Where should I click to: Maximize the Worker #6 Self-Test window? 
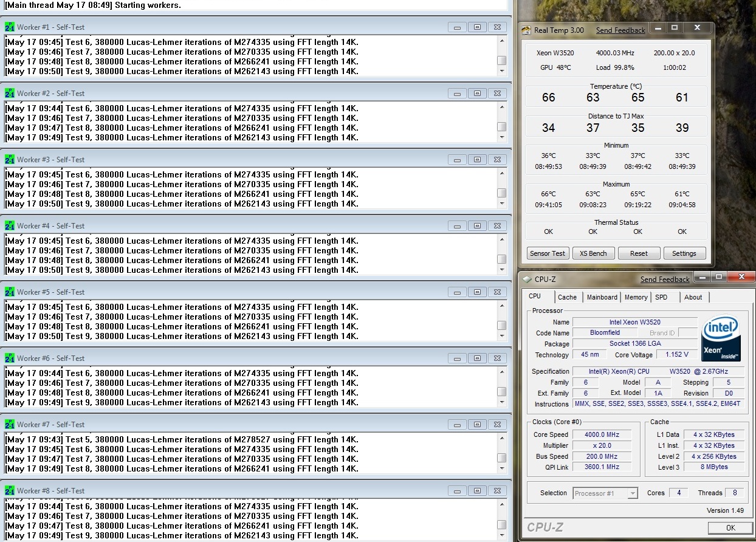pos(477,358)
